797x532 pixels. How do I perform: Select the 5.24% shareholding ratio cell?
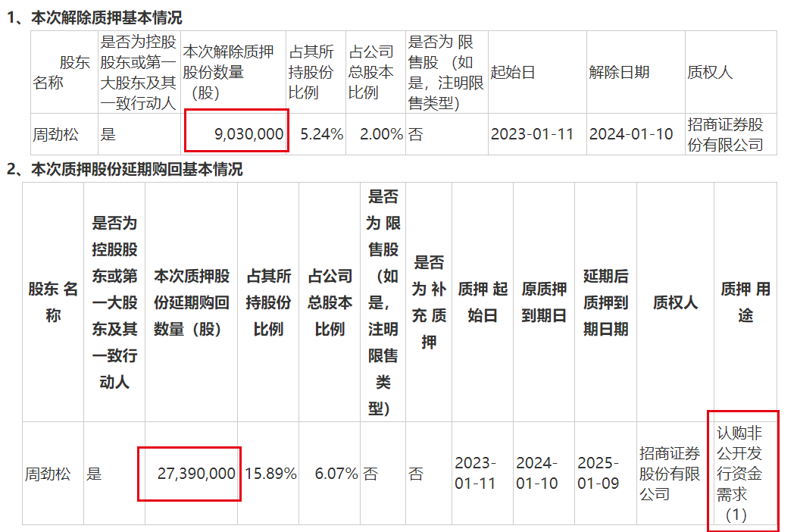[315, 134]
